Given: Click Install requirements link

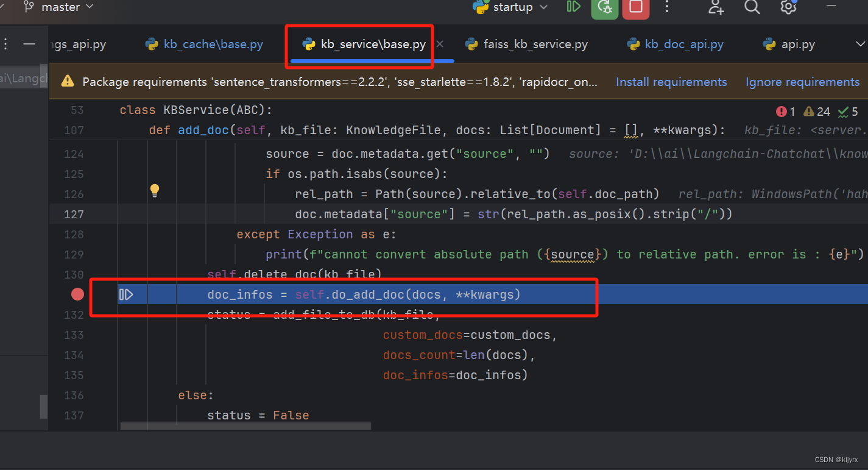Looking at the screenshot, I should point(671,82).
